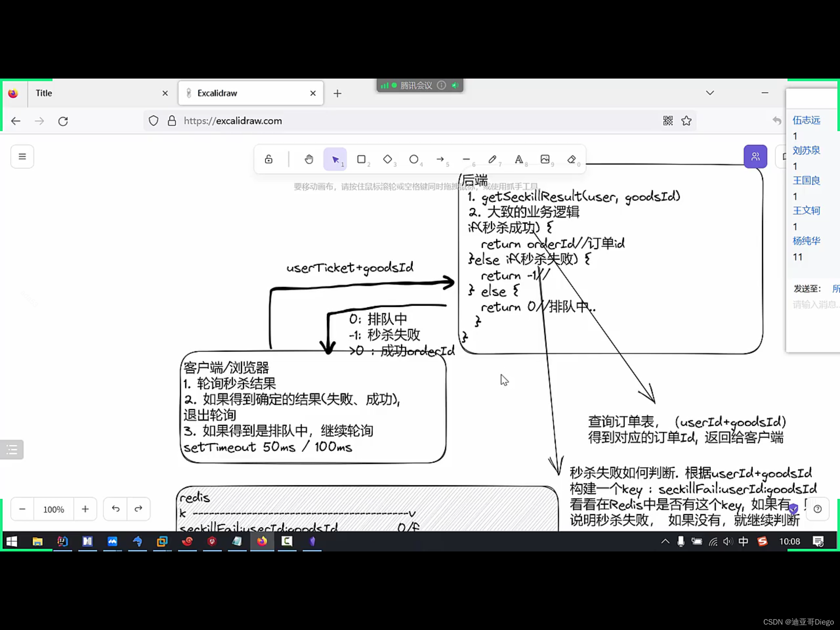The image size is (840, 630).
Task: Zoom in with the plus button
Action: [85, 509]
